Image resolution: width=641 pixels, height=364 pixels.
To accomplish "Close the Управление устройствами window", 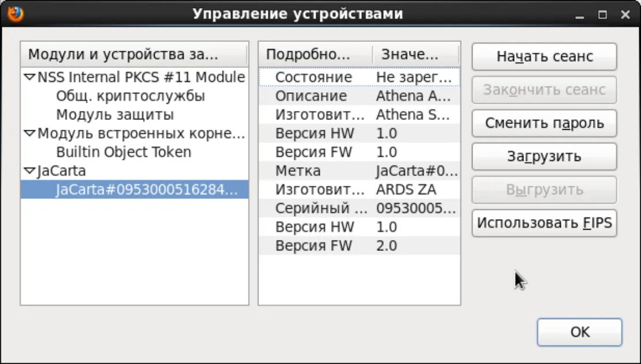I will point(625,14).
